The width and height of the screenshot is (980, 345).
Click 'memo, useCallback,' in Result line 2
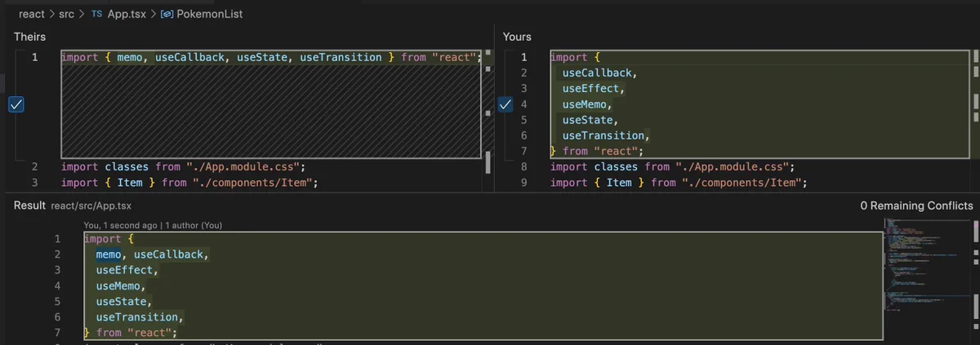[x=153, y=254]
